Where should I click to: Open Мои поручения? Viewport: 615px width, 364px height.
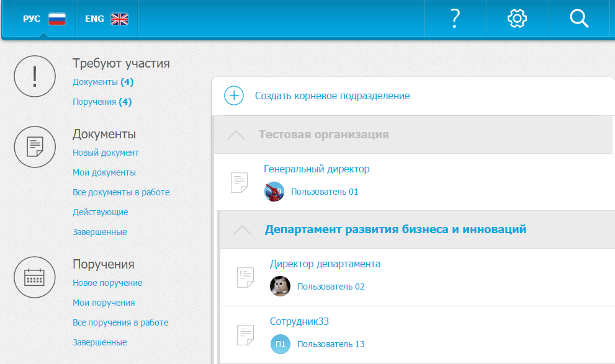pos(104,303)
